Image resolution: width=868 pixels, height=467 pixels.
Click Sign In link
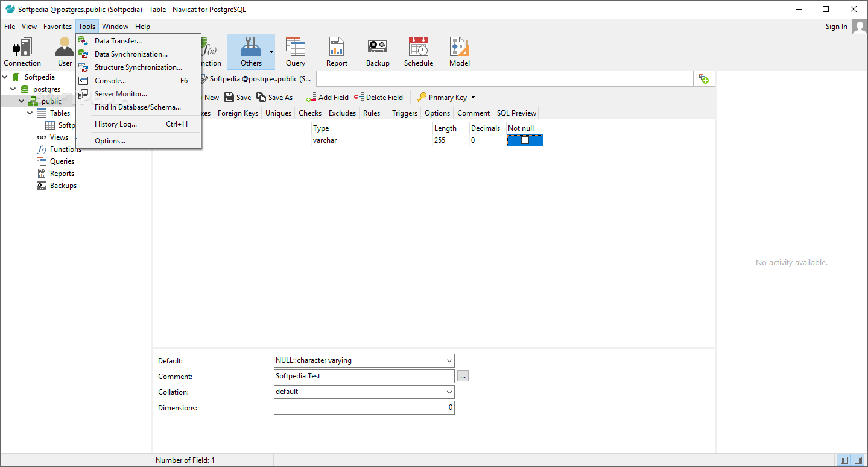(836, 27)
